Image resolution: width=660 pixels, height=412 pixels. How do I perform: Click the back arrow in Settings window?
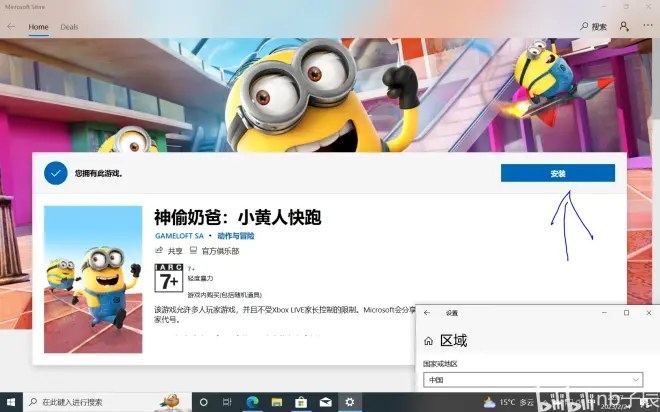(x=427, y=313)
